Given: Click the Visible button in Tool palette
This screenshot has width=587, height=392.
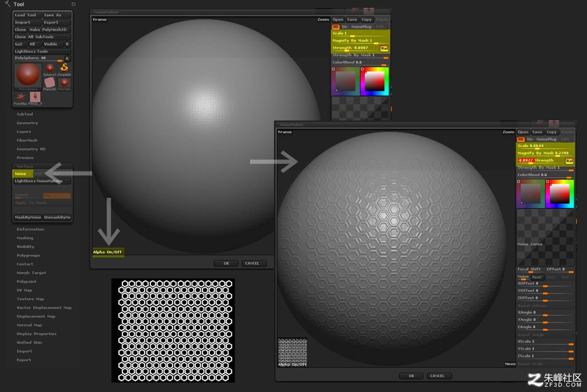Looking at the screenshot, I should pos(53,44).
